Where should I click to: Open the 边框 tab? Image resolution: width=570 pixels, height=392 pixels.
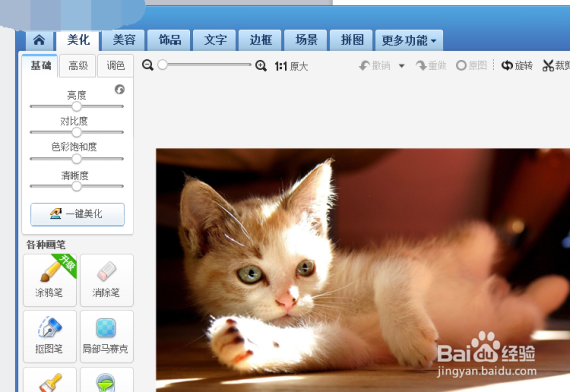tap(260, 40)
